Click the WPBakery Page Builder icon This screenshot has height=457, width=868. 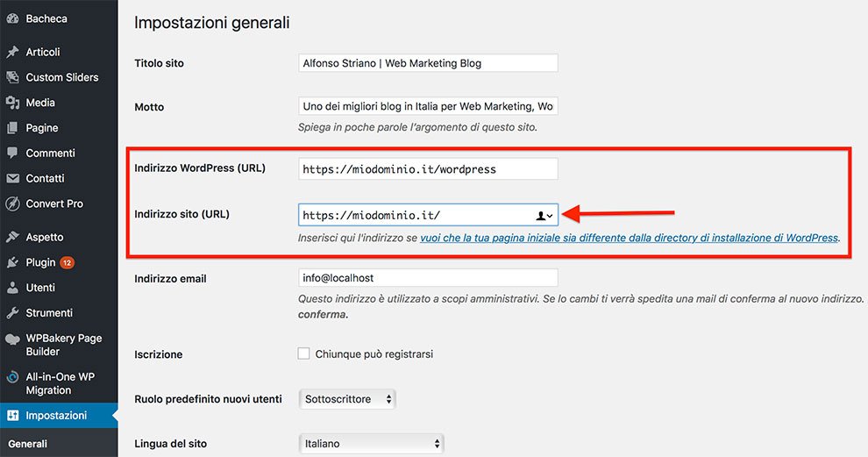click(x=12, y=339)
